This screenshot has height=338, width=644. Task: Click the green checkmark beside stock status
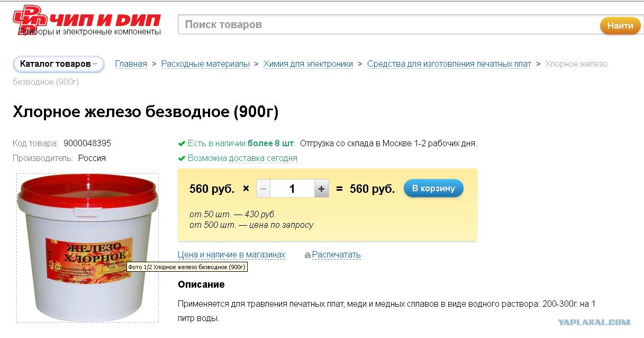click(x=182, y=144)
